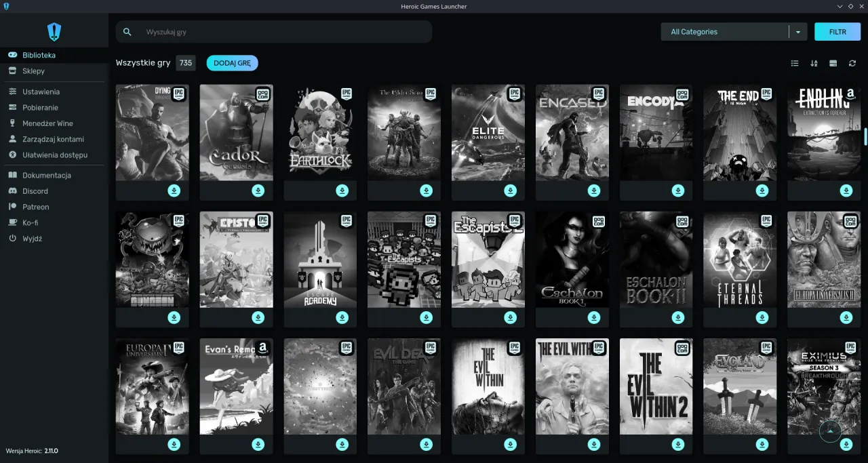The image size is (868, 463).
Task: Refresh the game library
Action: [x=852, y=63]
